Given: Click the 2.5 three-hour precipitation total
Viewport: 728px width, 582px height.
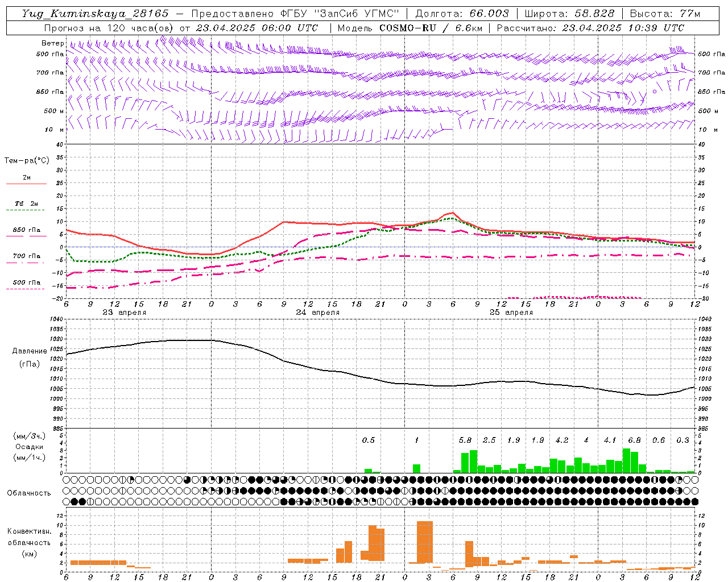Looking at the screenshot, I should click(489, 440).
